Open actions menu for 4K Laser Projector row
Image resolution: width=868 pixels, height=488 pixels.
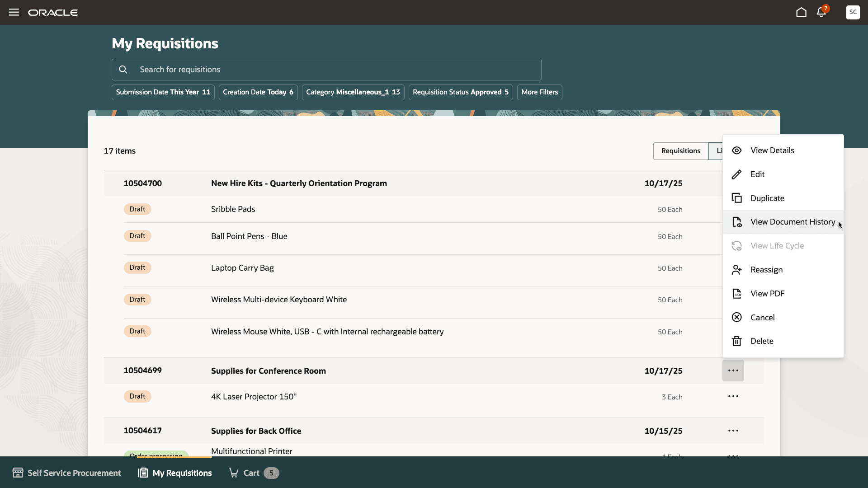click(733, 396)
